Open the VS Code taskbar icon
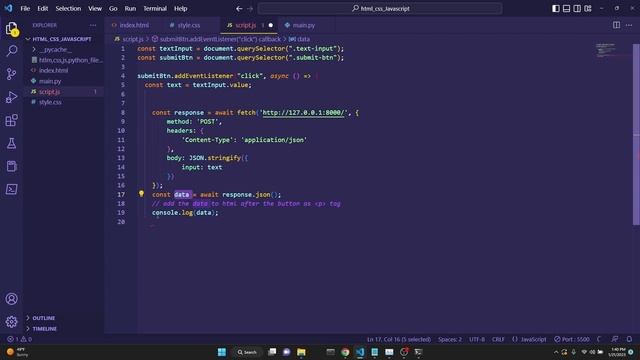Viewport: 640px width, 360px height. [360, 352]
